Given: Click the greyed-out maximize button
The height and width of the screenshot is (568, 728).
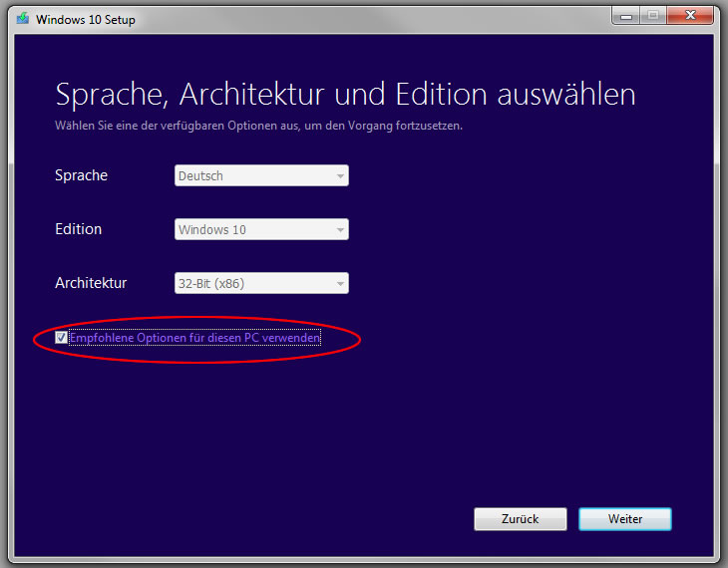Looking at the screenshot, I should (654, 16).
